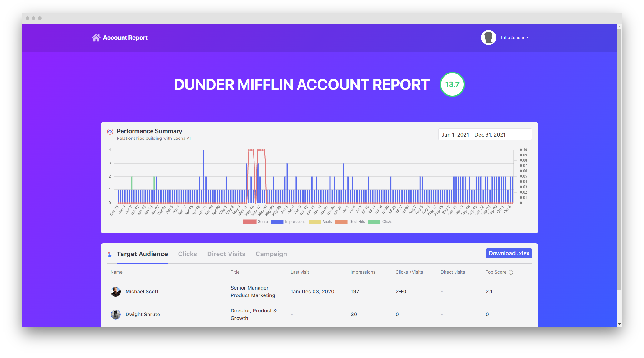This screenshot has width=644, height=358.
Task: Click the green 13.7 score badge
Action: pyautogui.click(x=452, y=84)
